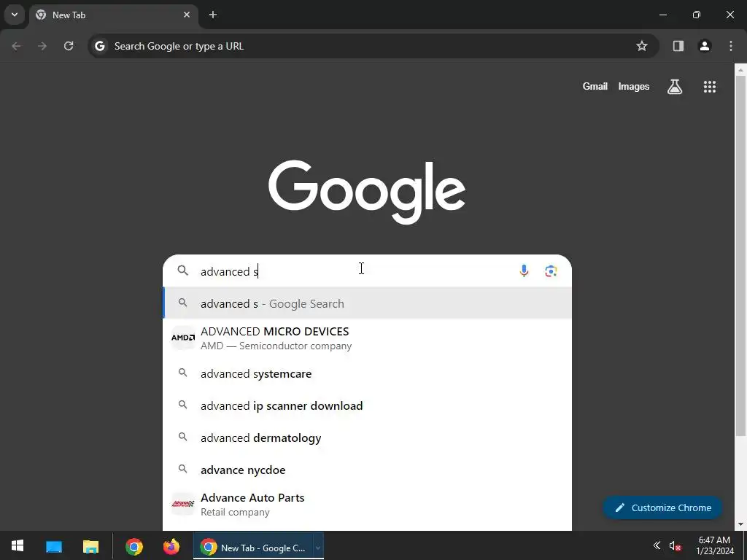Viewport: 747px width, 560px height.
Task: Click the Customize Chrome button
Action: pyautogui.click(x=662, y=507)
